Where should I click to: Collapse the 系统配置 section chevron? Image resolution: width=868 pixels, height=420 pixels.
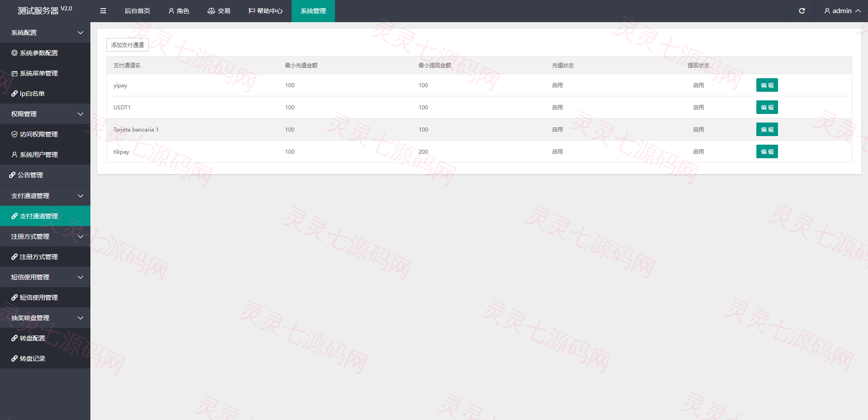pyautogui.click(x=80, y=33)
